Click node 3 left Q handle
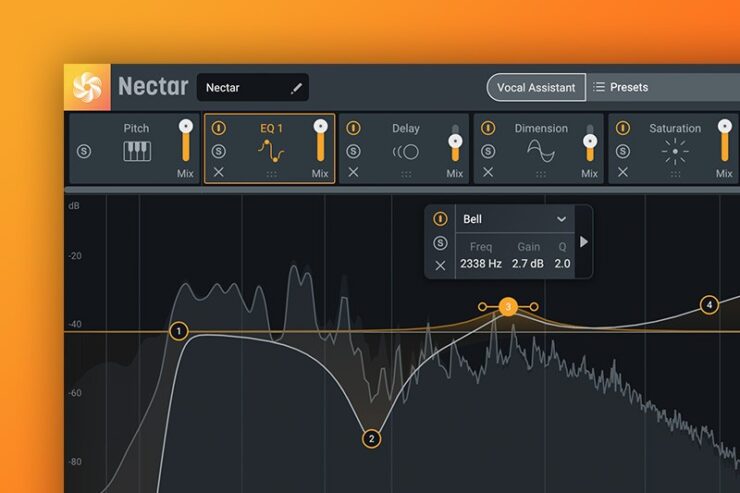This screenshot has height=493, width=740. [482, 307]
